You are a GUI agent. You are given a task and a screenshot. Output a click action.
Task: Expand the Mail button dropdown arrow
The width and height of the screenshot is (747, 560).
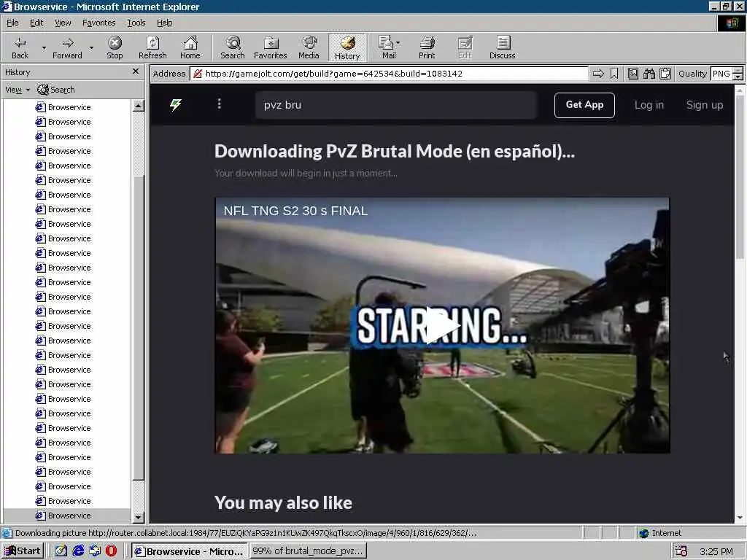tap(398, 43)
